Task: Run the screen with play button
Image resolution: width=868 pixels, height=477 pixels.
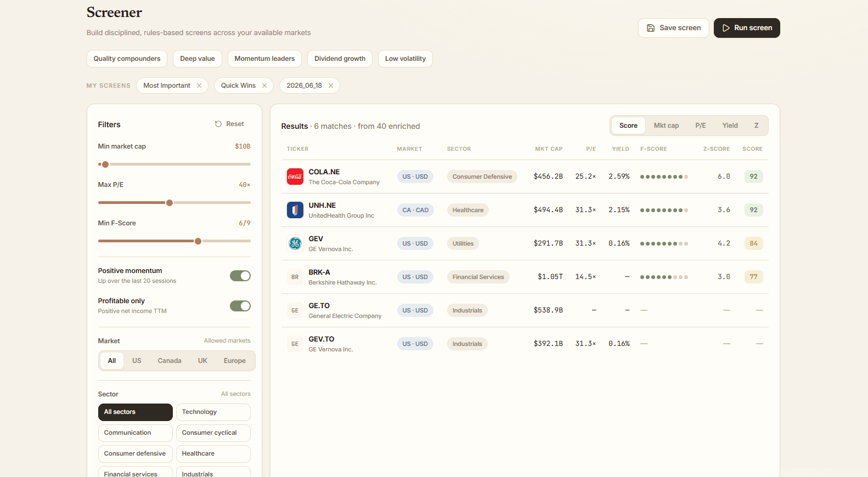Action: pos(747,28)
